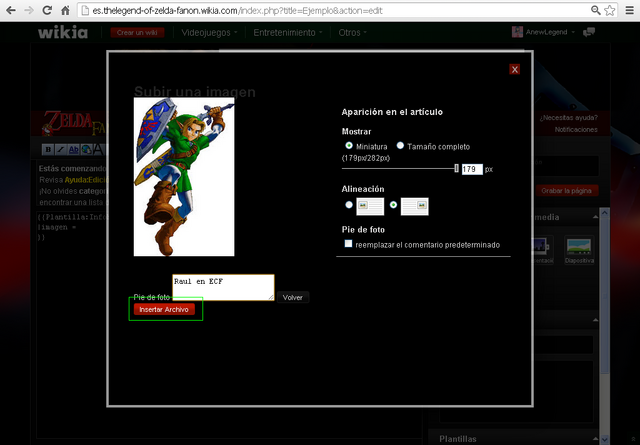Select the left alignment radio button
This screenshot has height=445, width=640.
(x=349, y=205)
